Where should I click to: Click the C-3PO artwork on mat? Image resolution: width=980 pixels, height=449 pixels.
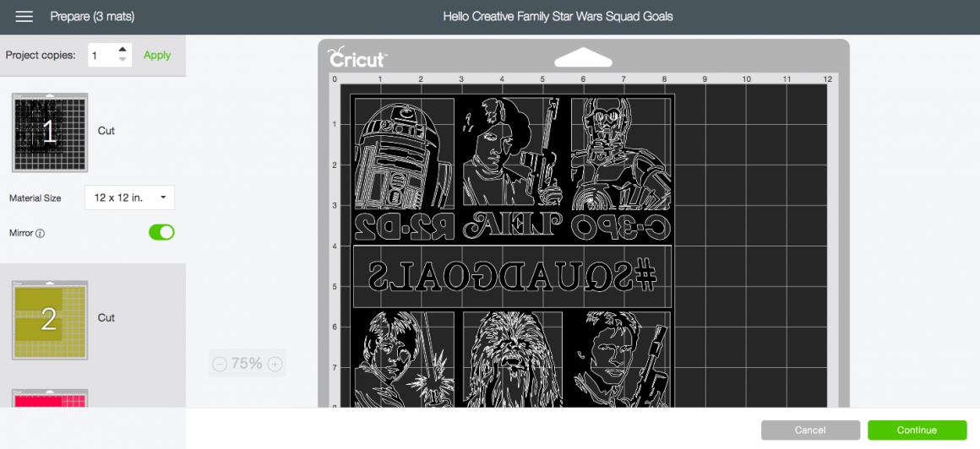[x=621, y=153]
